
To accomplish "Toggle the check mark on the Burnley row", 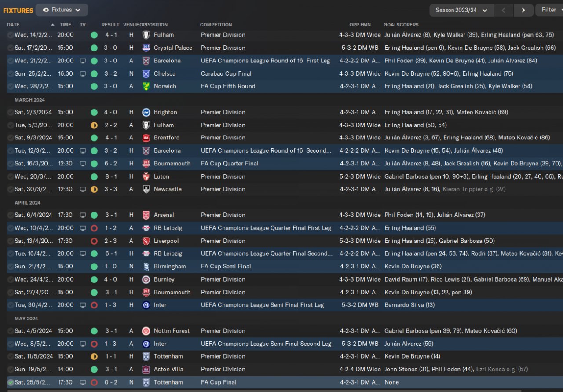I will pos(11,279).
